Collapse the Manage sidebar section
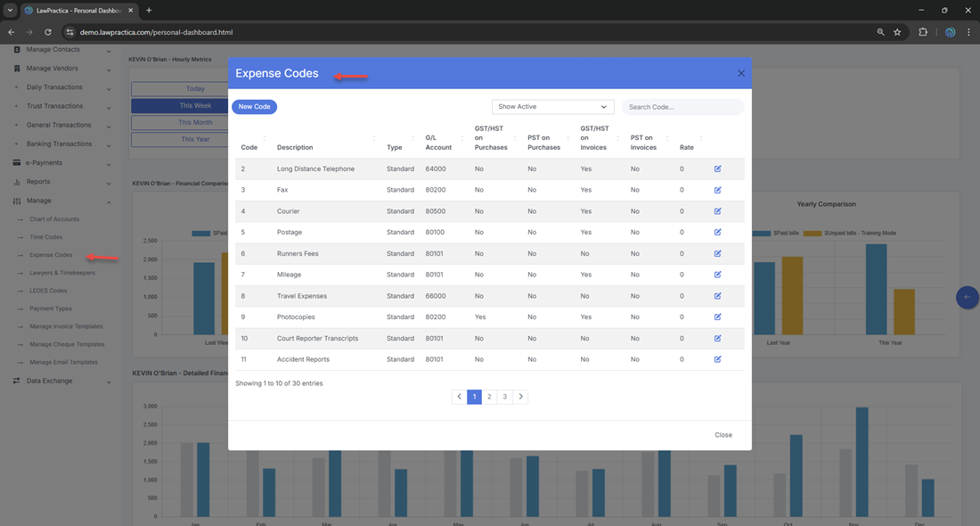This screenshot has width=980, height=526. (61, 201)
